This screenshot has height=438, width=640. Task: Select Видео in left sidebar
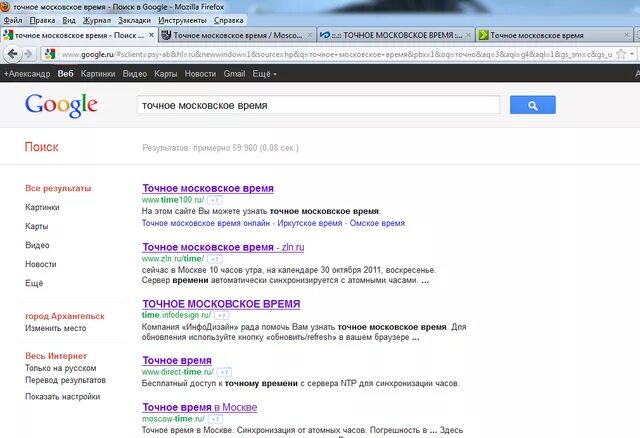pyautogui.click(x=37, y=245)
